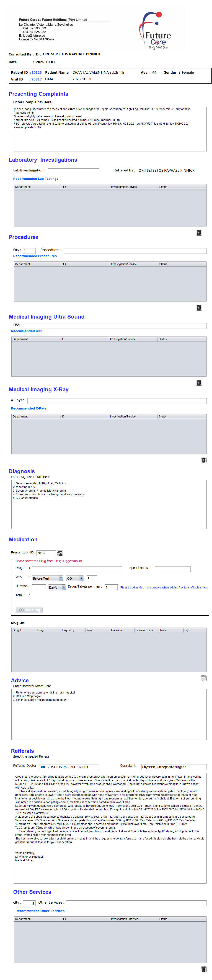Click the Consultant field in Refferals
The width and height of the screenshot is (212, 980).
pyautogui.click(x=173, y=767)
